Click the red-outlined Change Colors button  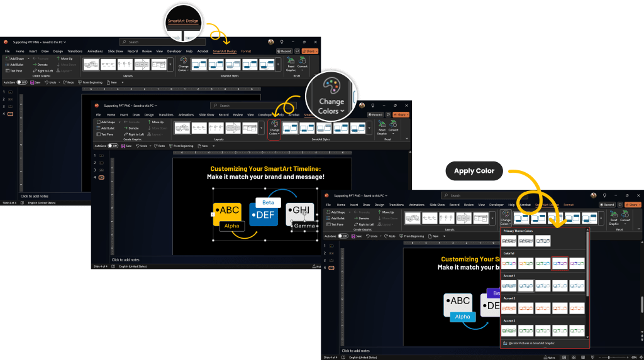[x=274, y=128]
